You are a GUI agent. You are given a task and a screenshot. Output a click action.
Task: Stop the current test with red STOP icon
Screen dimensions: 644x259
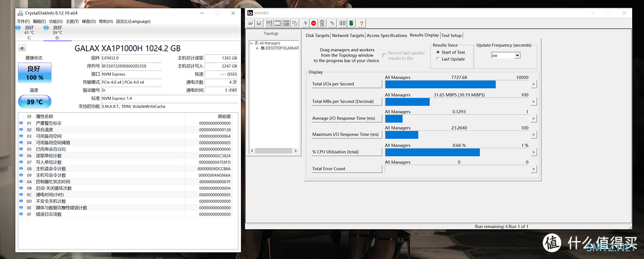tap(314, 23)
